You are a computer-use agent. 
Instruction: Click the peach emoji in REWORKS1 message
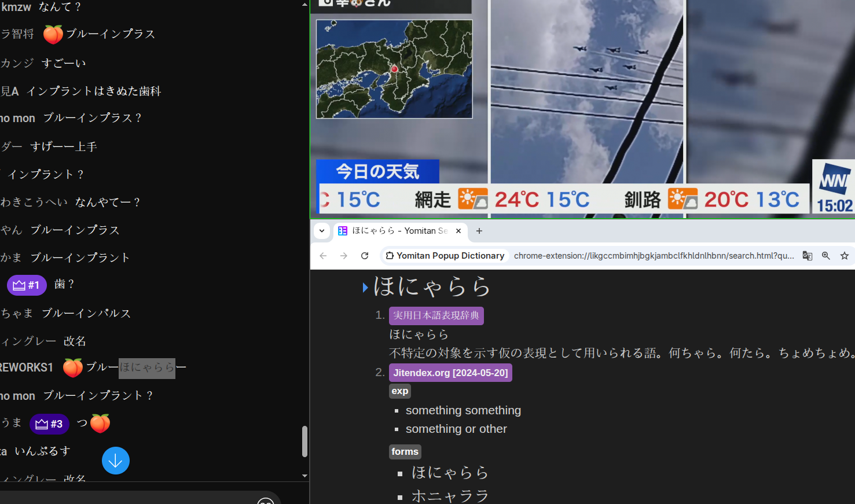pyautogui.click(x=73, y=367)
